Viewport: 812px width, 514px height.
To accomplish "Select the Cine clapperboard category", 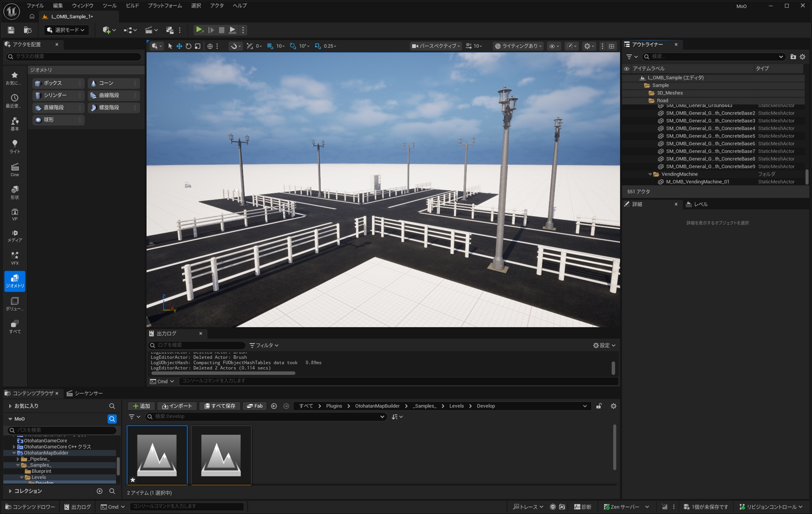I will [x=15, y=170].
